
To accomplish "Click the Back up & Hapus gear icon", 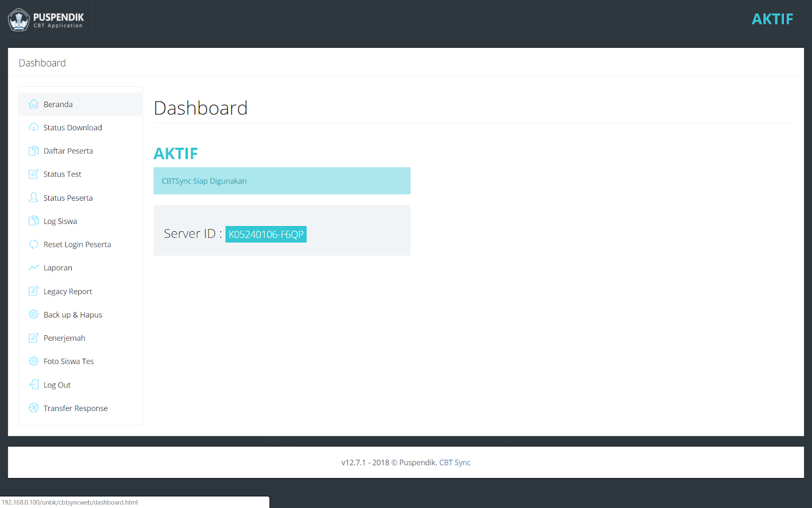I will [x=33, y=314].
